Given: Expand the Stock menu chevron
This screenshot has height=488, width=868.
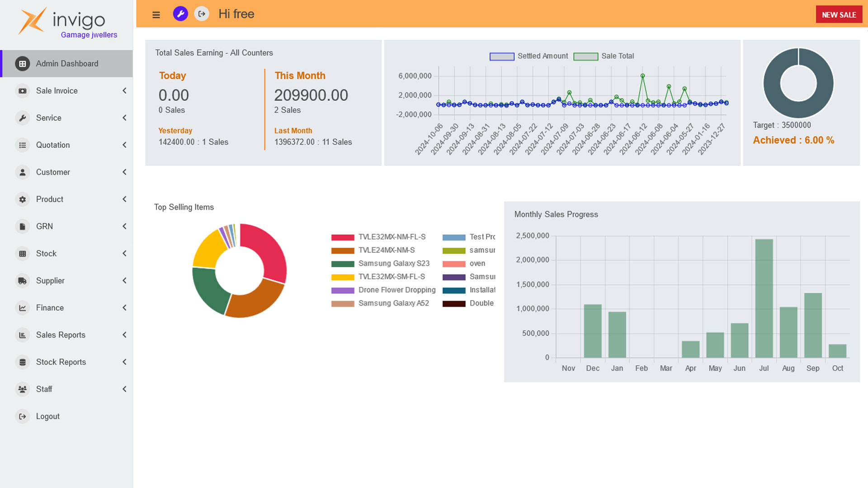Looking at the screenshot, I should tap(124, 253).
